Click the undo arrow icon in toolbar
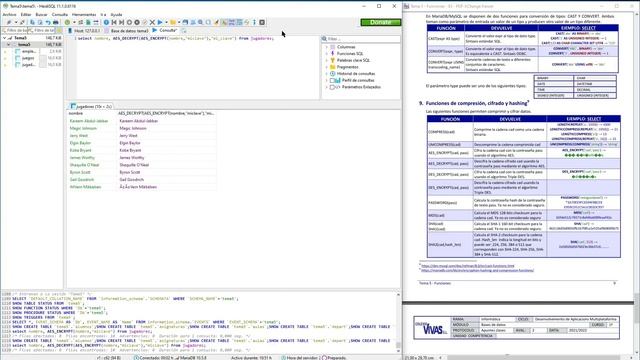This screenshot has height=360, width=640. click(x=48, y=22)
